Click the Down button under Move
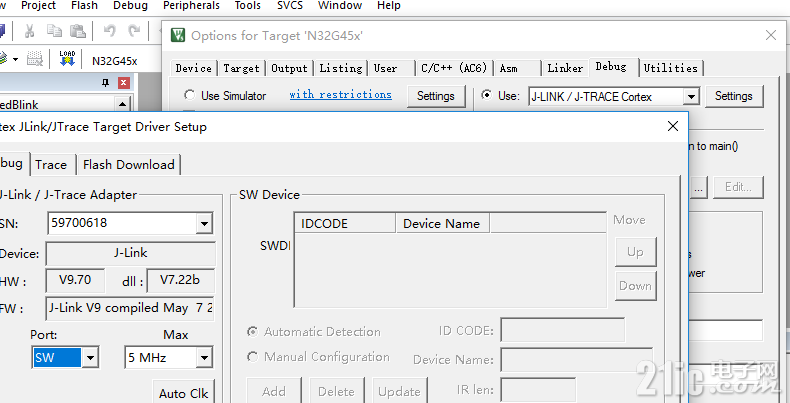790x403 pixels. click(x=635, y=286)
